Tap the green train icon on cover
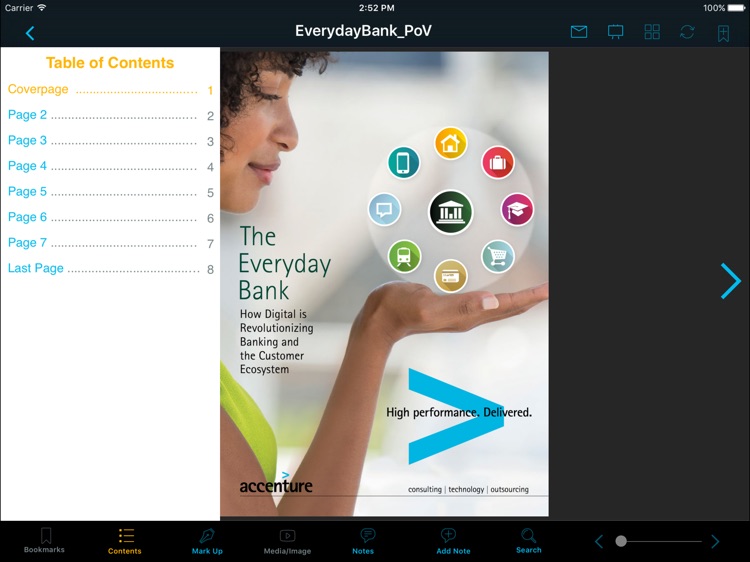Screen dimensions: 750x562 (404, 256)
